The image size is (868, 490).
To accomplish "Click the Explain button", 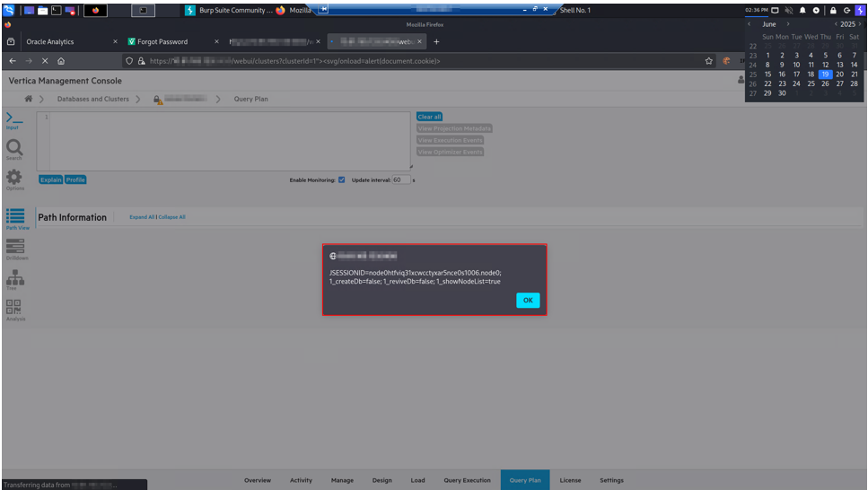I will 50,179.
